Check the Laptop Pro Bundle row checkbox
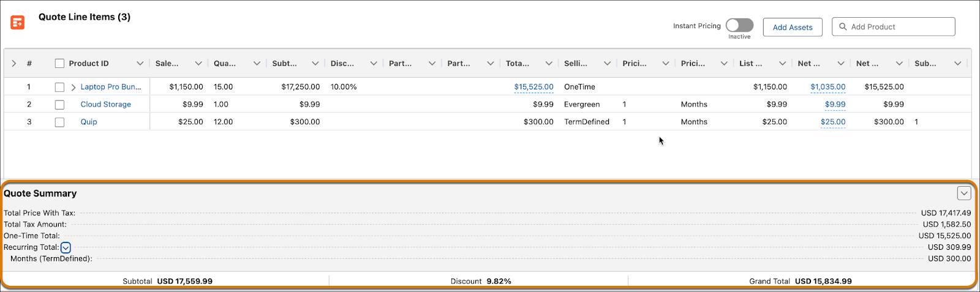Image resolution: width=980 pixels, height=292 pixels. pyautogui.click(x=59, y=87)
